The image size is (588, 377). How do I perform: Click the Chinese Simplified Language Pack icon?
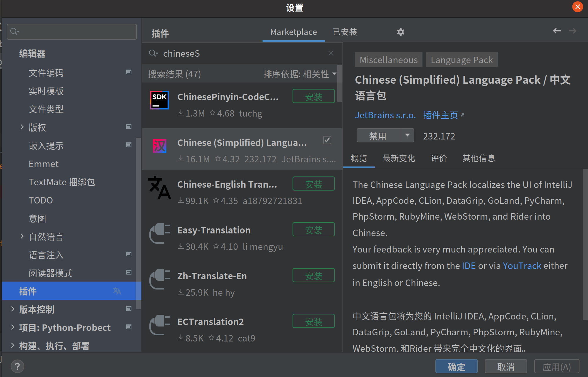click(x=159, y=146)
